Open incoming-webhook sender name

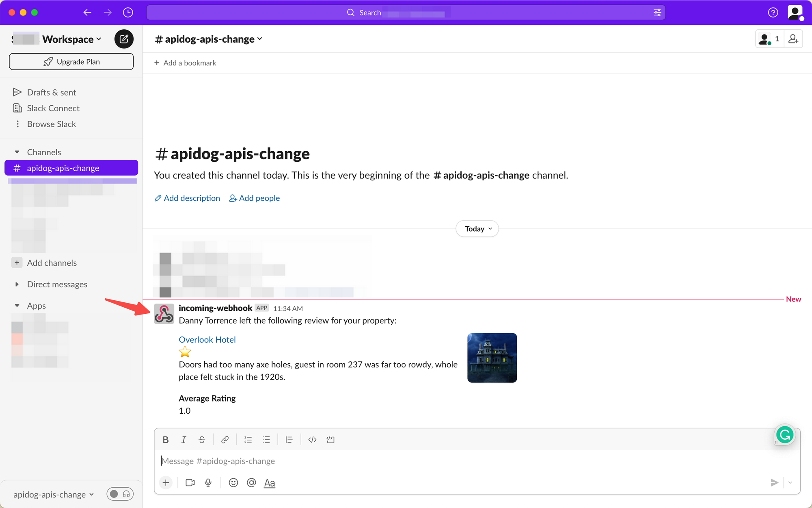pos(215,308)
